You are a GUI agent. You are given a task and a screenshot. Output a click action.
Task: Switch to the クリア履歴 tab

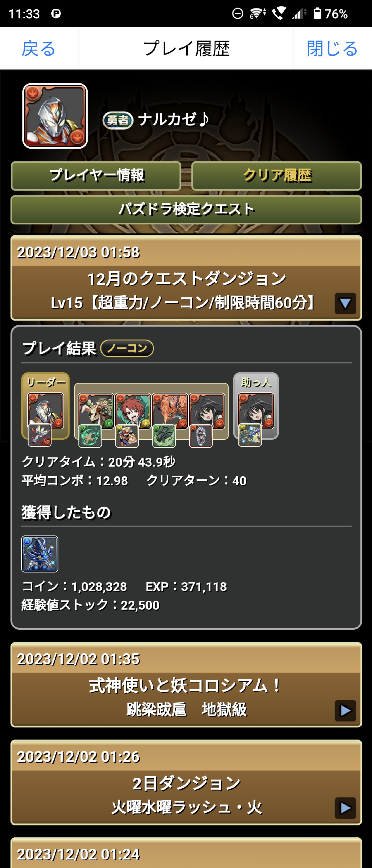(x=277, y=176)
